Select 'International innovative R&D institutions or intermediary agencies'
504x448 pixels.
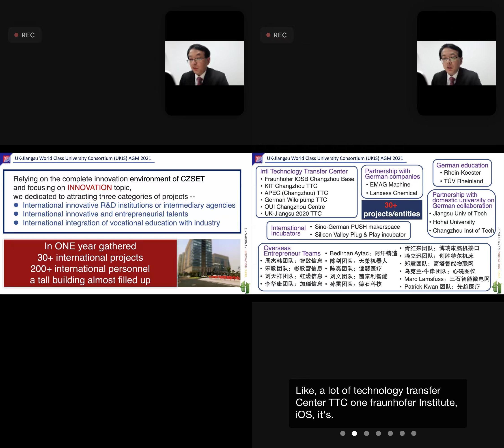[x=129, y=205]
